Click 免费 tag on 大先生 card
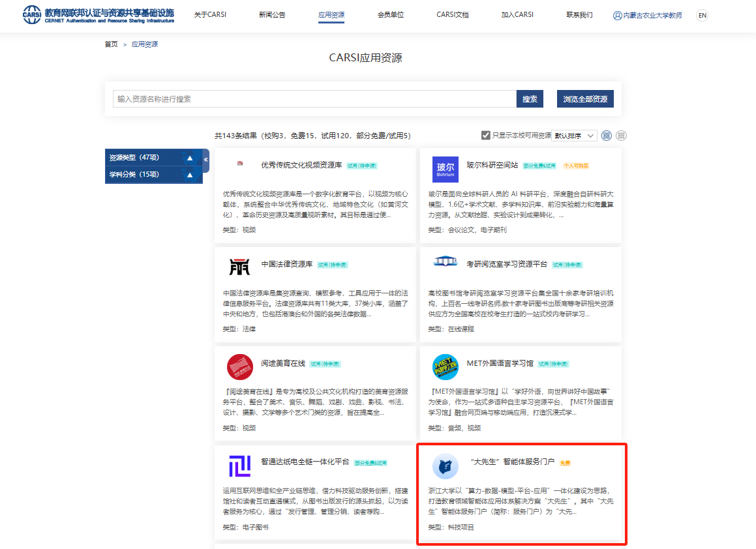 (565, 463)
